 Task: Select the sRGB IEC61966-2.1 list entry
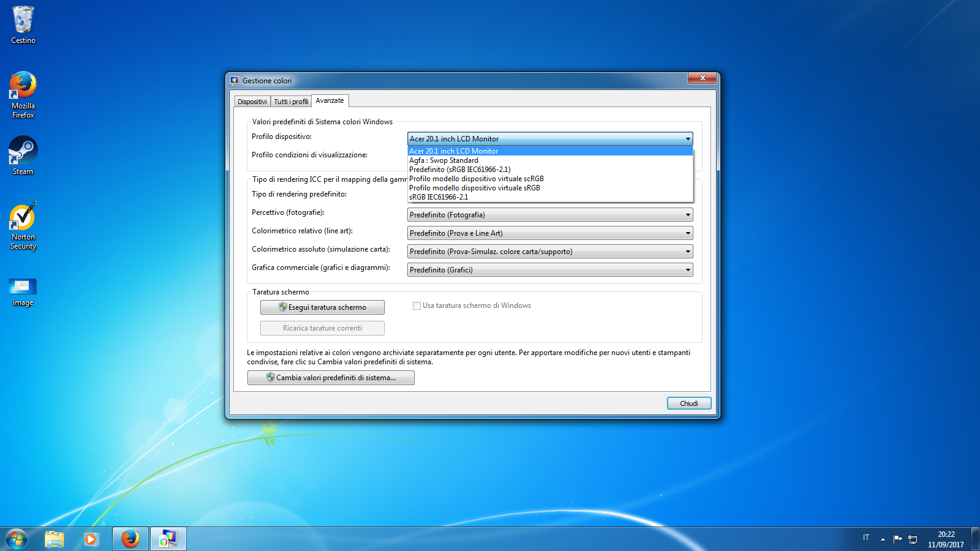(x=550, y=197)
